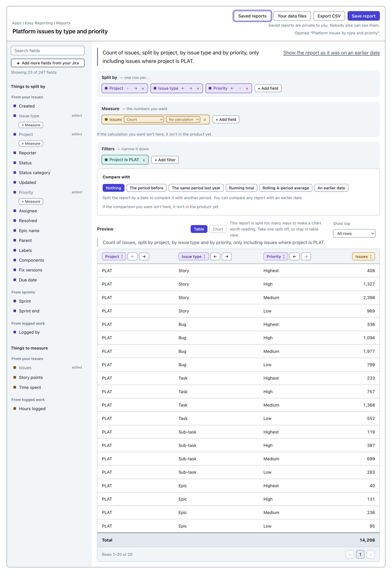Click the Save report button
The height and width of the screenshot is (588, 392).
coord(364,16)
